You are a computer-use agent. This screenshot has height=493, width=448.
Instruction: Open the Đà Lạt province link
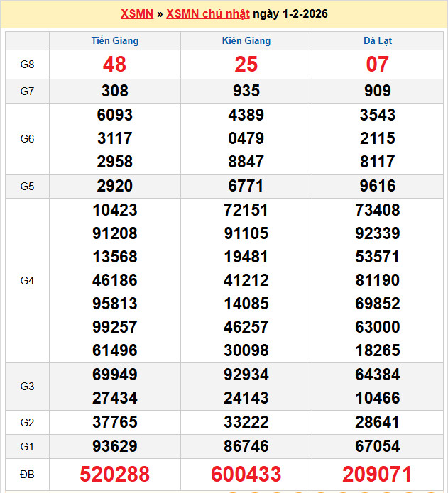[x=377, y=40]
